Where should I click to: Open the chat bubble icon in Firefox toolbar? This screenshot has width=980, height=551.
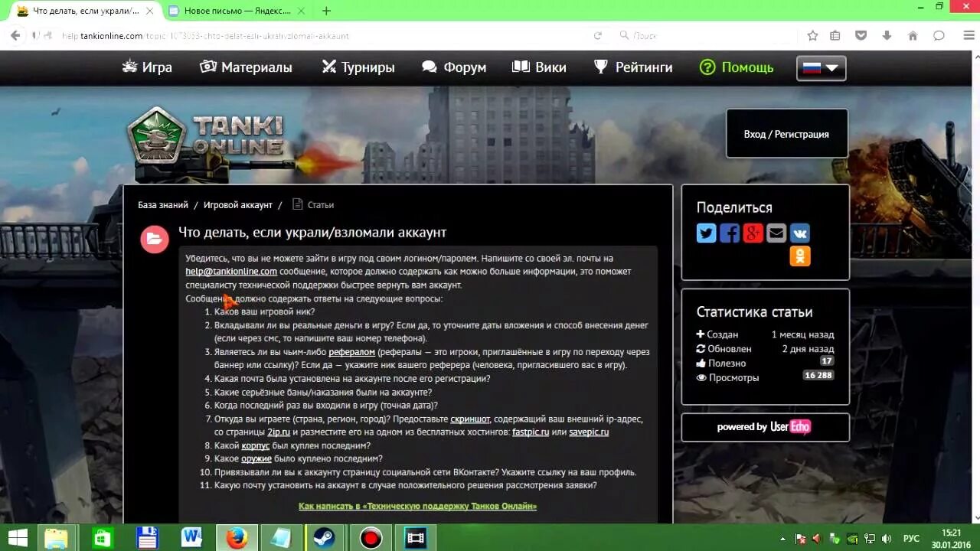click(939, 35)
